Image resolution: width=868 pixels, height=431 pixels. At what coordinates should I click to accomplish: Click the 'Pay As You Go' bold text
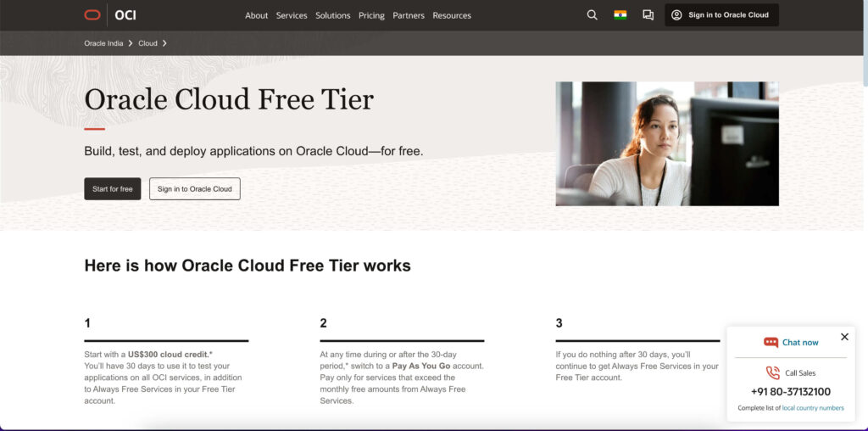421,367
